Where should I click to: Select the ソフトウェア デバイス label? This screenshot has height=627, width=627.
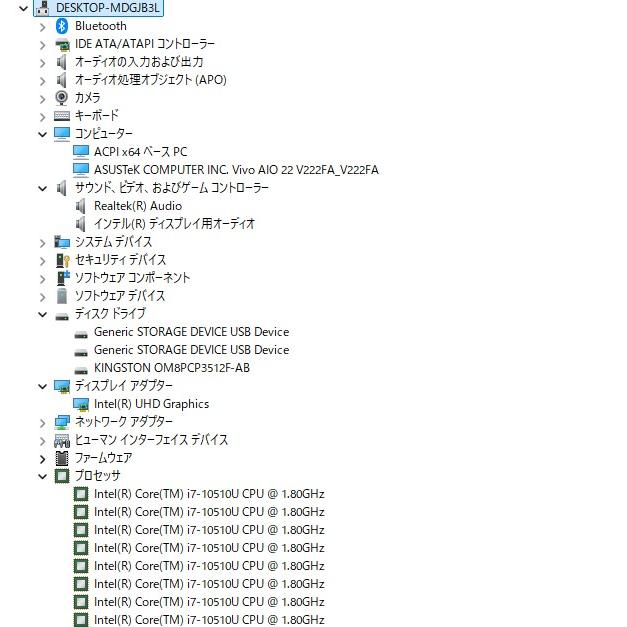pyautogui.click(x=120, y=296)
